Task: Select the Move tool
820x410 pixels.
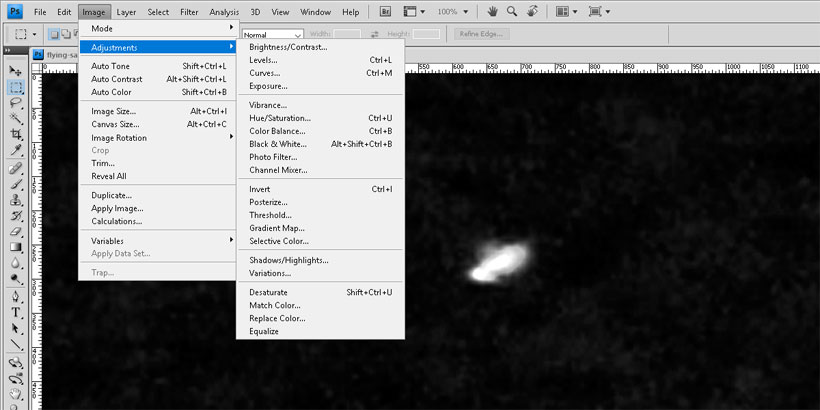Action: (x=16, y=71)
